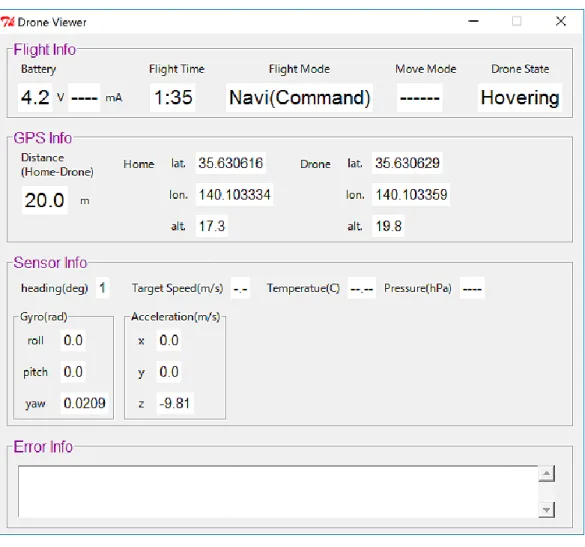585x547 pixels.
Task: Click the Distance (Home-Drone) label
Action: 57,165
